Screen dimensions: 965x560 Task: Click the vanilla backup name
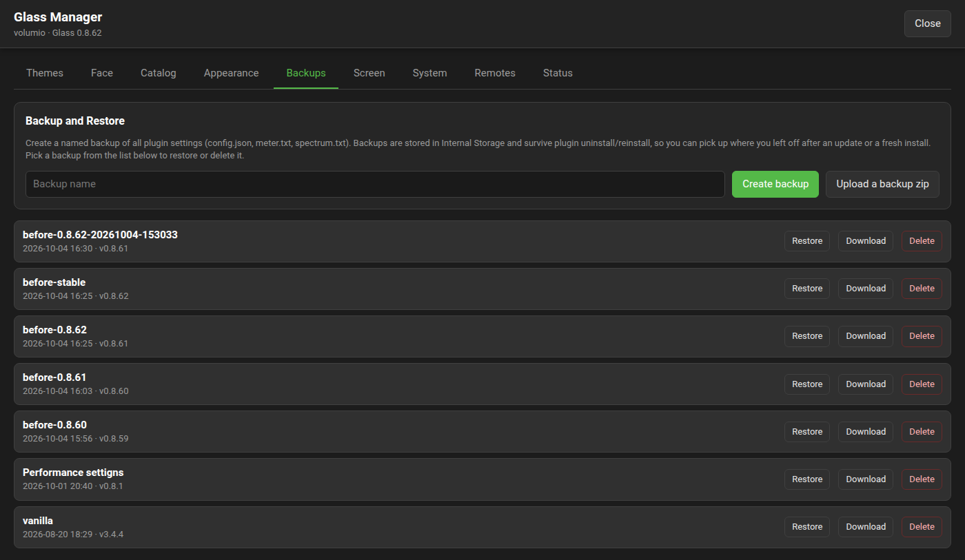[38, 521]
